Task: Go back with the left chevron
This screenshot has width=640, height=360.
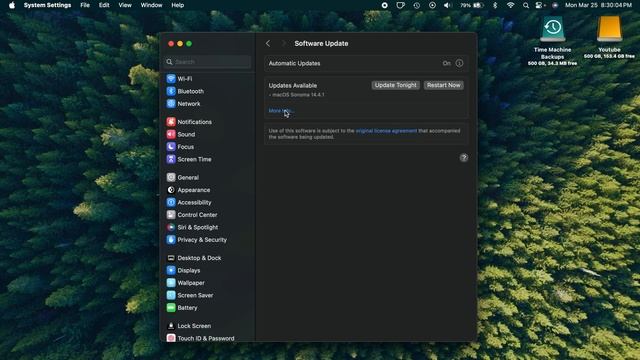Action: coord(268,43)
